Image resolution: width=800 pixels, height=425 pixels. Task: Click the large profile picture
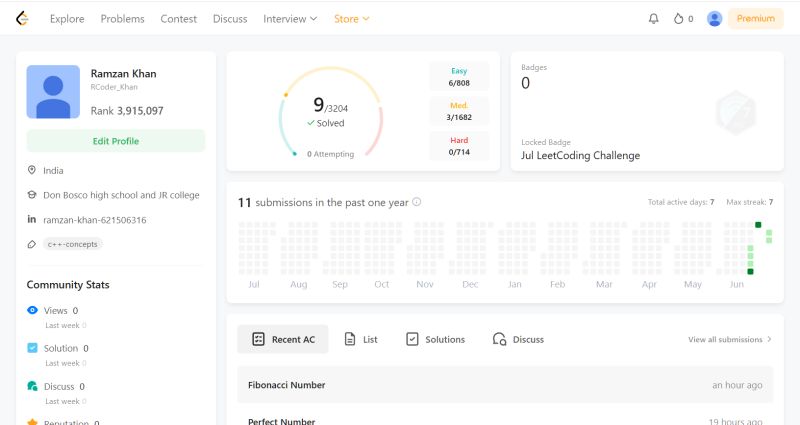(x=53, y=92)
